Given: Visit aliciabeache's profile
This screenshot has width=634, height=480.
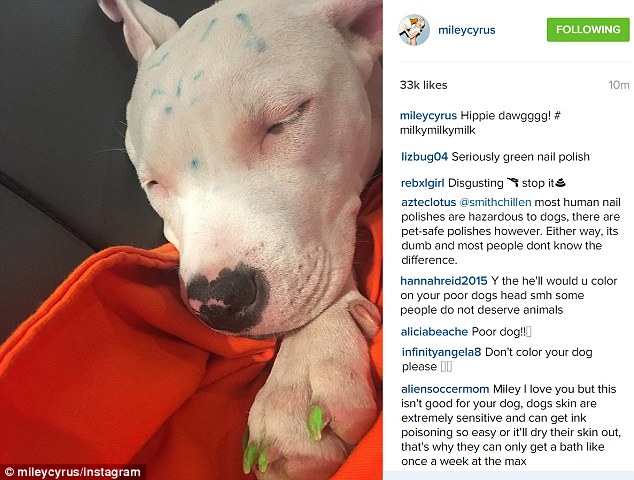Looking at the screenshot, I should [434, 332].
